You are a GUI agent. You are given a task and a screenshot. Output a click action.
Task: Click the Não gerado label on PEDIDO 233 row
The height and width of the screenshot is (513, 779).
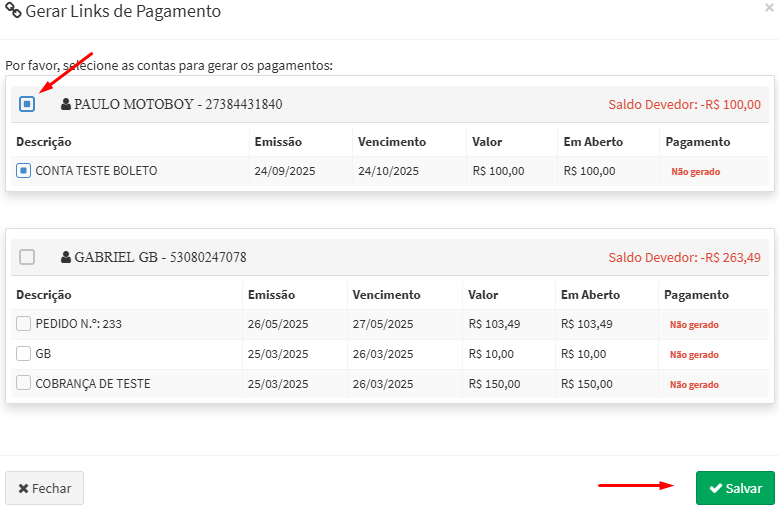(694, 325)
